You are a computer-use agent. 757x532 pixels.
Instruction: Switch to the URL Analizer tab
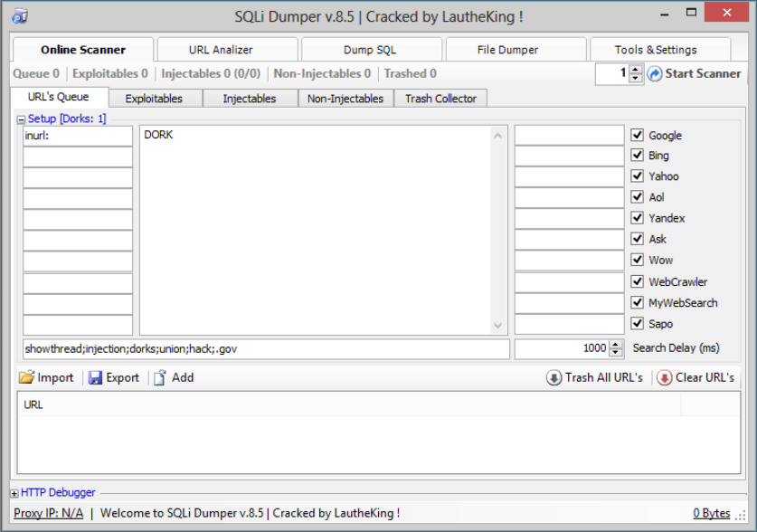[x=221, y=50]
